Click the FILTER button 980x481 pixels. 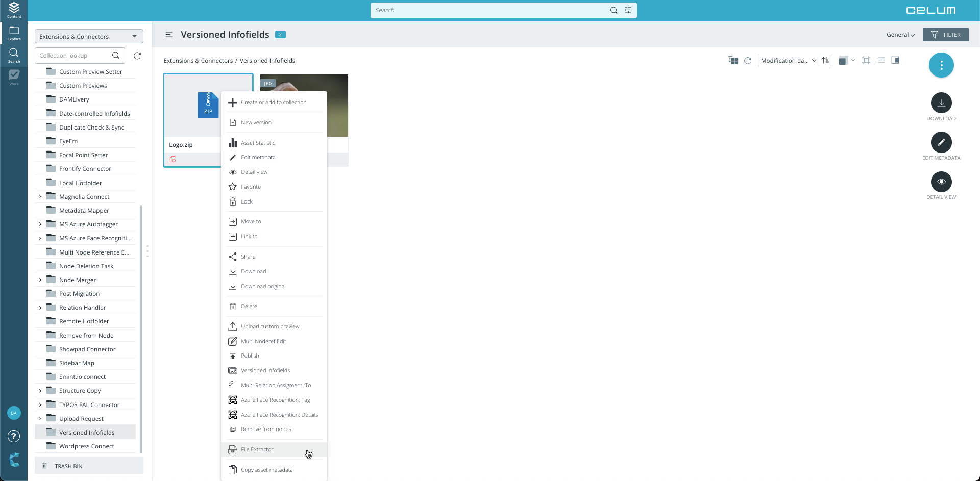tap(945, 35)
